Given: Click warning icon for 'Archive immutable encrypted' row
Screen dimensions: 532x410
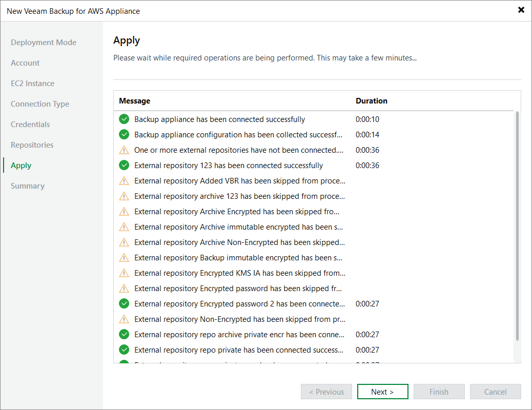Looking at the screenshot, I should point(124,227).
